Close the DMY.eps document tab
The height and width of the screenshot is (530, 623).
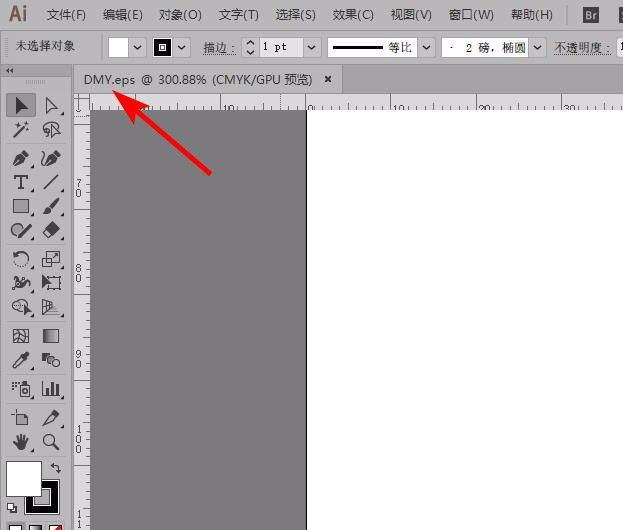tap(328, 79)
